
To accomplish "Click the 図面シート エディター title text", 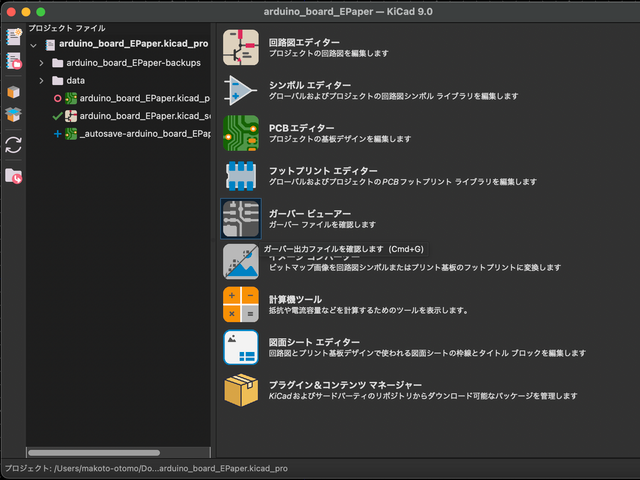I will point(314,342).
